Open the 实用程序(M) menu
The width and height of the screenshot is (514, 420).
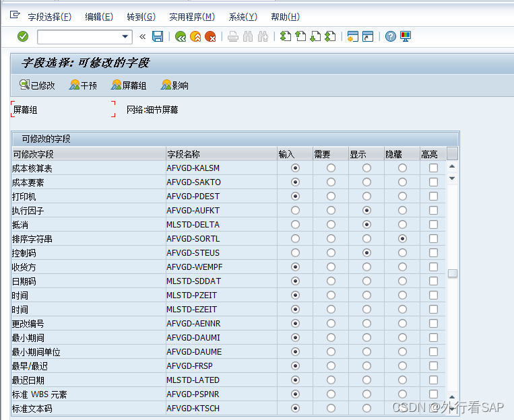click(192, 17)
